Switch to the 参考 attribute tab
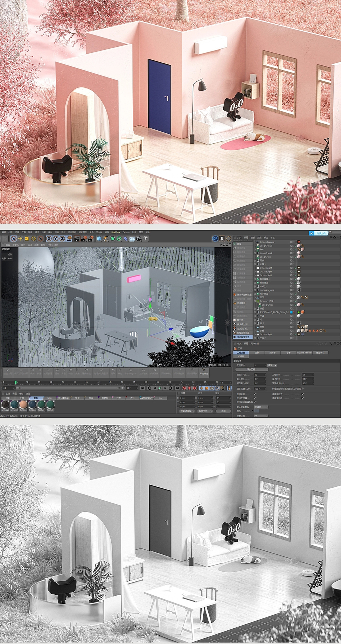This screenshot has width=341, height=644. click(x=288, y=353)
